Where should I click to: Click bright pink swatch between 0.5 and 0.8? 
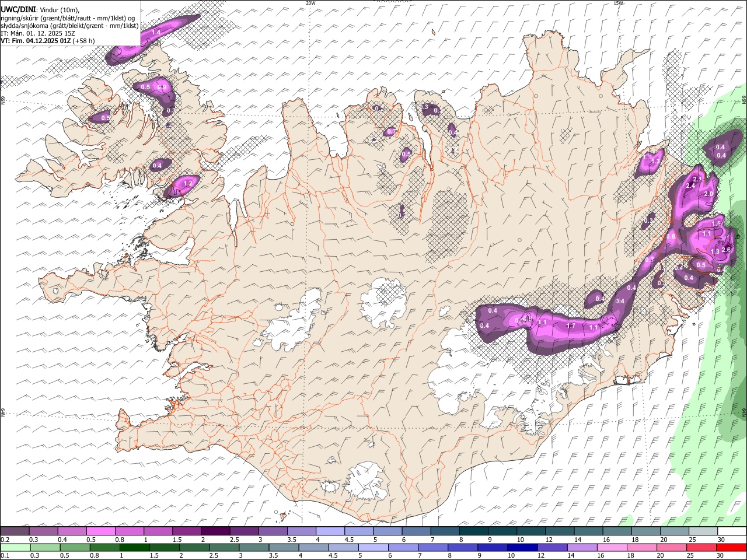coord(100,531)
